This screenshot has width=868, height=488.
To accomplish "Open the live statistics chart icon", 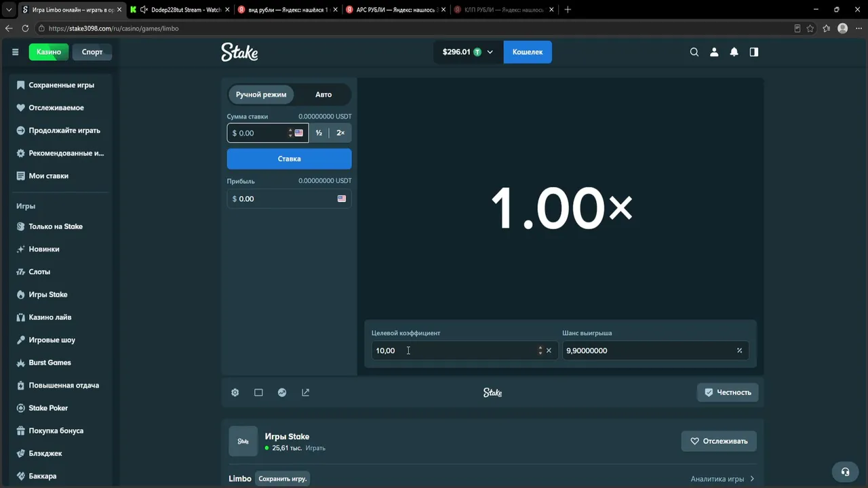I will point(282,392).
